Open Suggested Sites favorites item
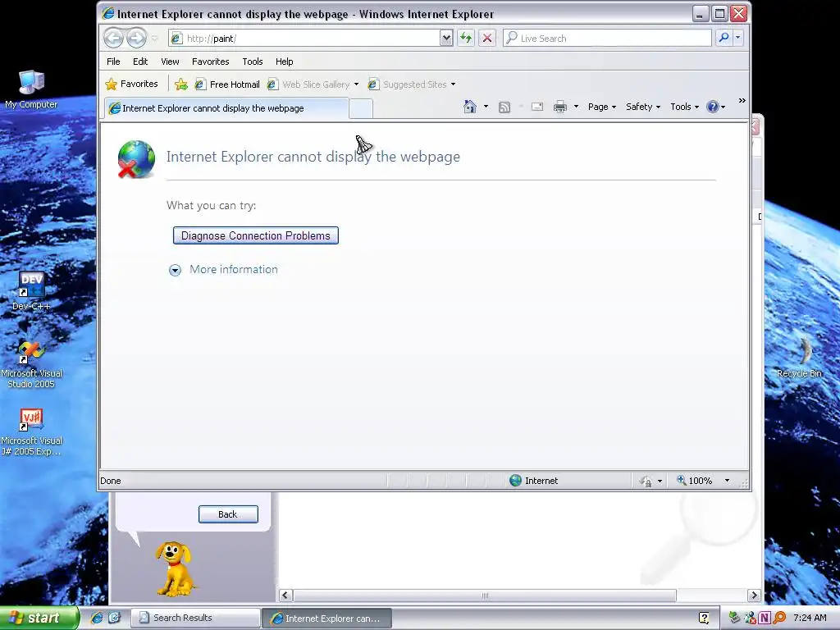 point(408,84)
